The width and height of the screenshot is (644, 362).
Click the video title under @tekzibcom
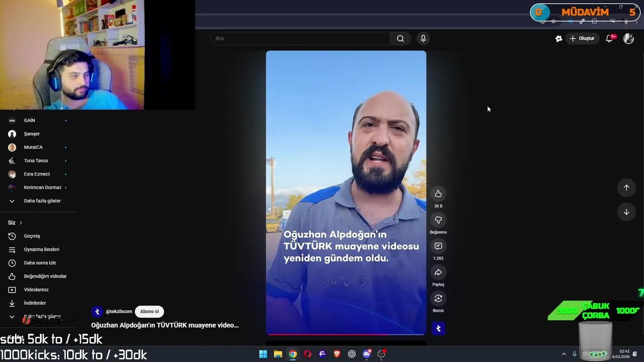(165, 325)
